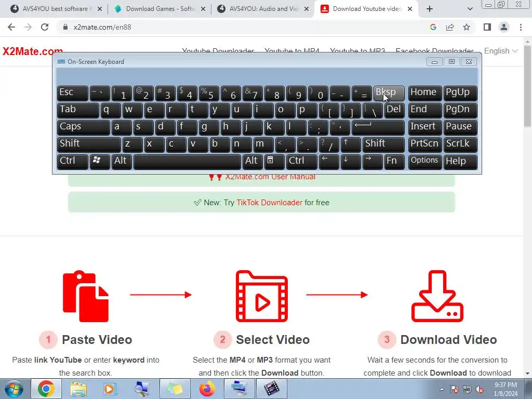
Task: Click the muted volume tray icon
Action: 480,390
